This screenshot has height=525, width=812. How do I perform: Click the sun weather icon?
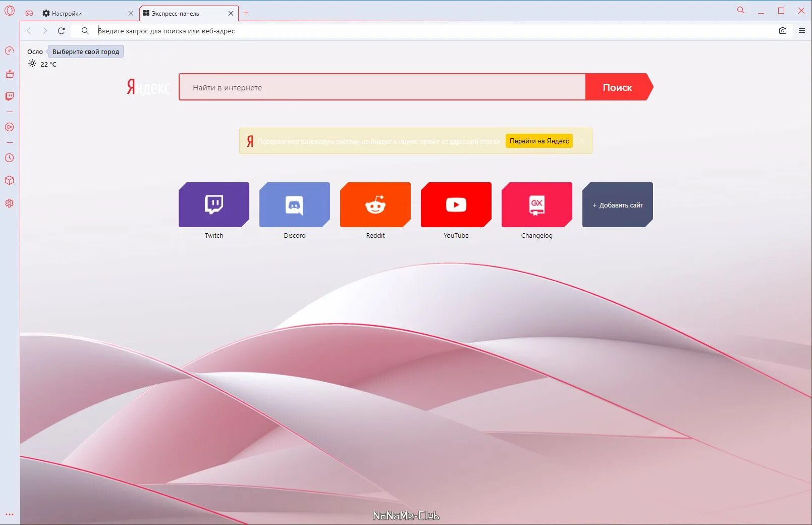[x=32, y=64]
